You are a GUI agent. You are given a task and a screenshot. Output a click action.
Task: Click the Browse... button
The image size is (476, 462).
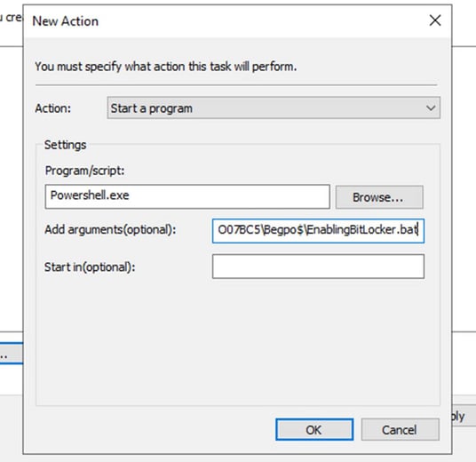tap(379, 197)
